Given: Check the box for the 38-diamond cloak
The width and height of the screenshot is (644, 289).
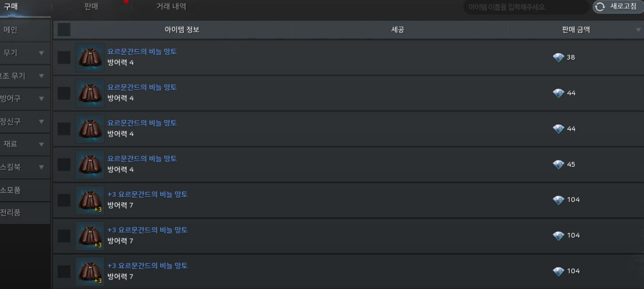Looking at the screenshot, I should (64, 58).
